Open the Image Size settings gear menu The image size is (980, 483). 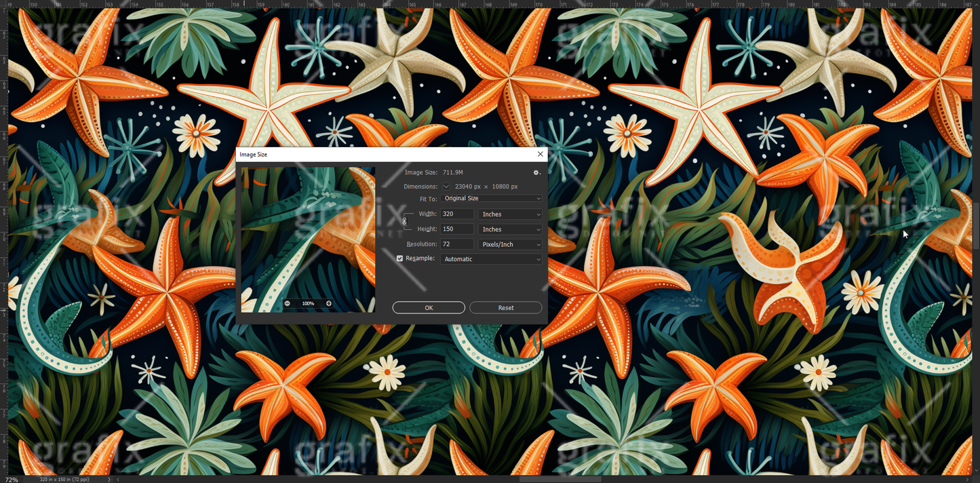536,172
